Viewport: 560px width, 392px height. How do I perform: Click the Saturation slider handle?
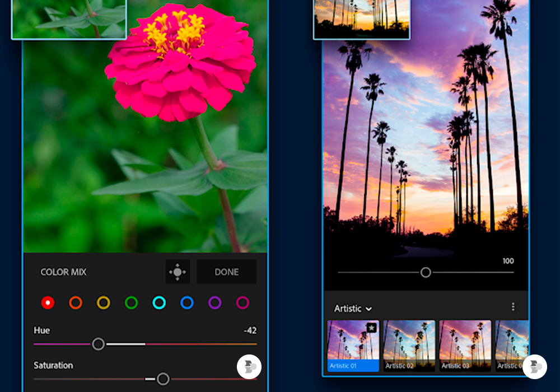(163, 379)
